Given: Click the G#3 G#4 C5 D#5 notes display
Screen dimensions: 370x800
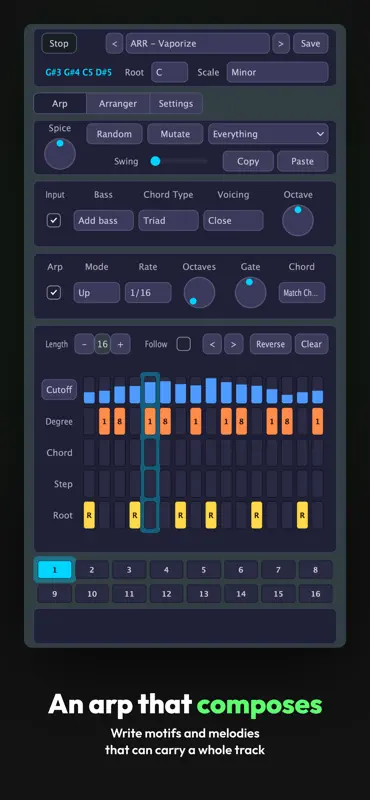Looking at the screenshot, I should pyautogui.click(x=79, y=72).
